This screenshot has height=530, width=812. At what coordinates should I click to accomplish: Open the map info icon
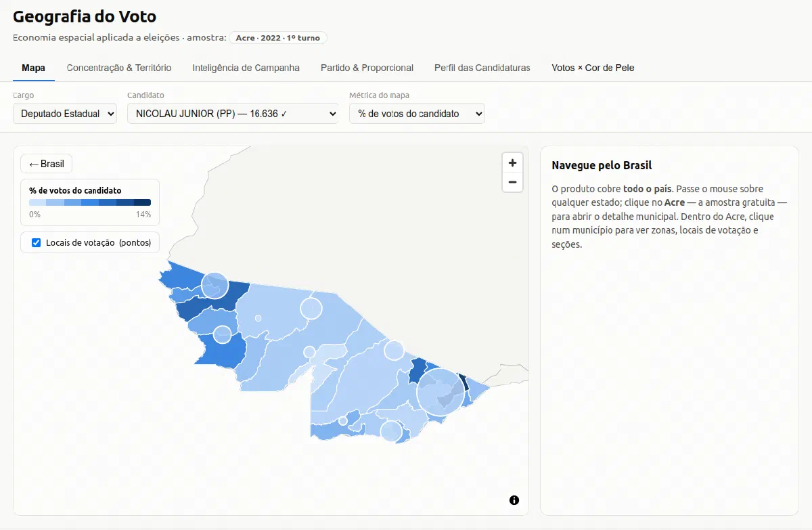click(x=514, y=500)
